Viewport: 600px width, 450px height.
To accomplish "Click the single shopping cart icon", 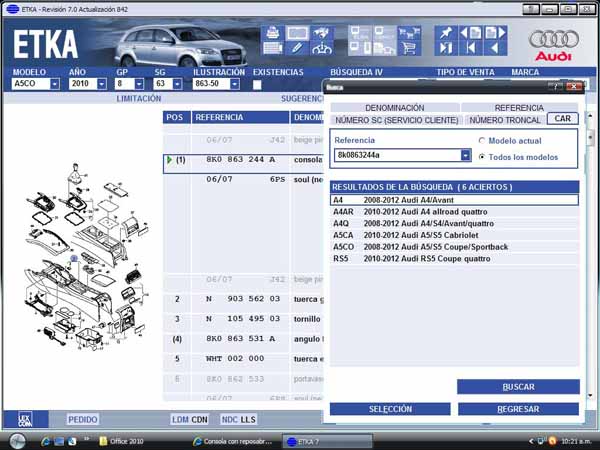I will coord(409,48).
